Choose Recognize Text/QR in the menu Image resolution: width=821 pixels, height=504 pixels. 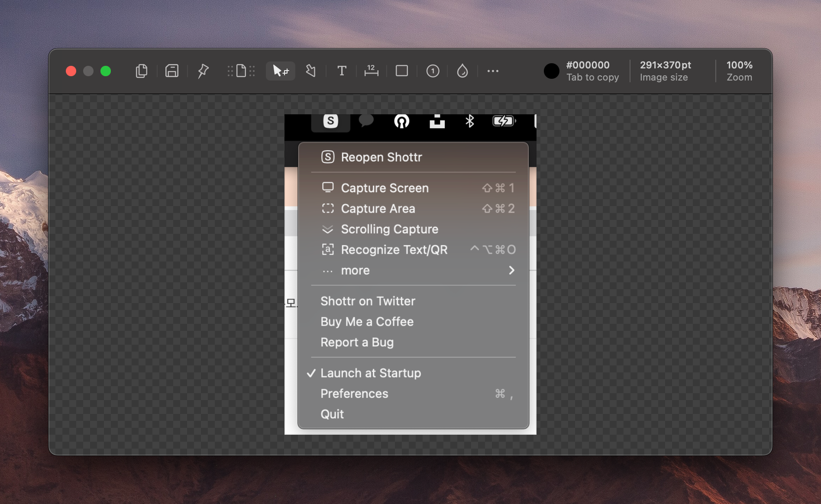[x=414, y=250]
